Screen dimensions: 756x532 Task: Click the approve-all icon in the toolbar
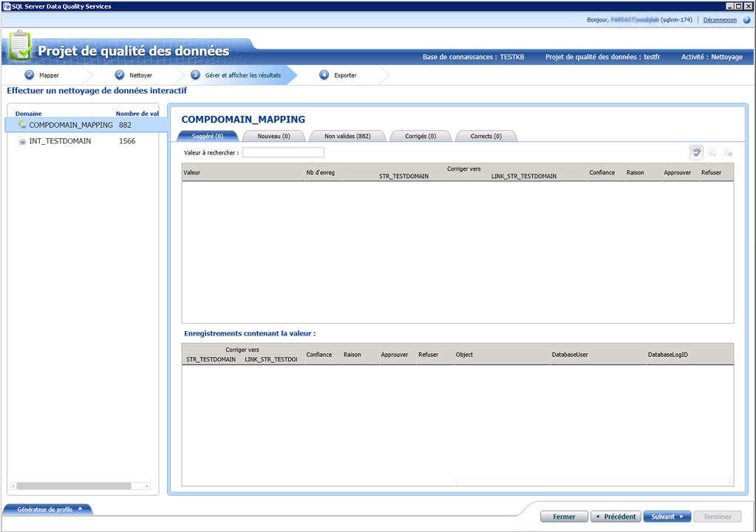712,152
